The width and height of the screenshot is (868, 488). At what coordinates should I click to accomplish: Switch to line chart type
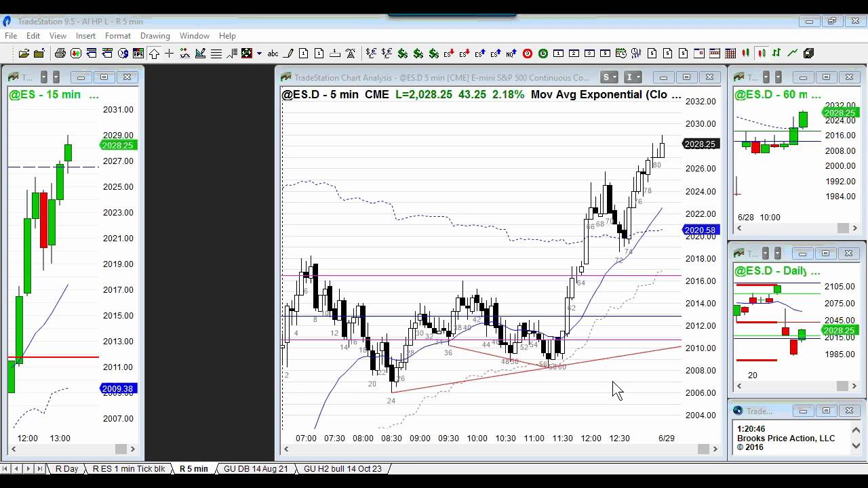tap(793, 54)
